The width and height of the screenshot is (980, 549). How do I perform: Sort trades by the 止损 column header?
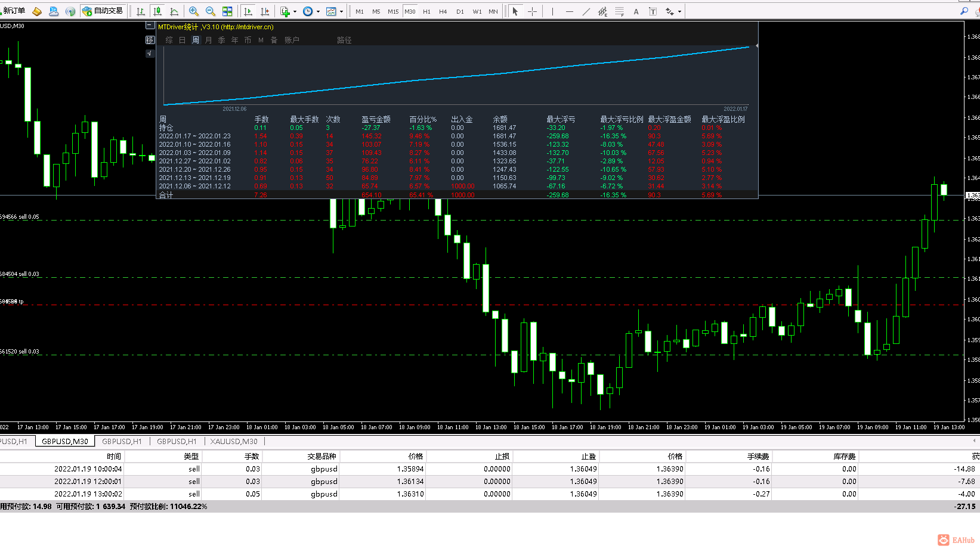click(502, 457)
